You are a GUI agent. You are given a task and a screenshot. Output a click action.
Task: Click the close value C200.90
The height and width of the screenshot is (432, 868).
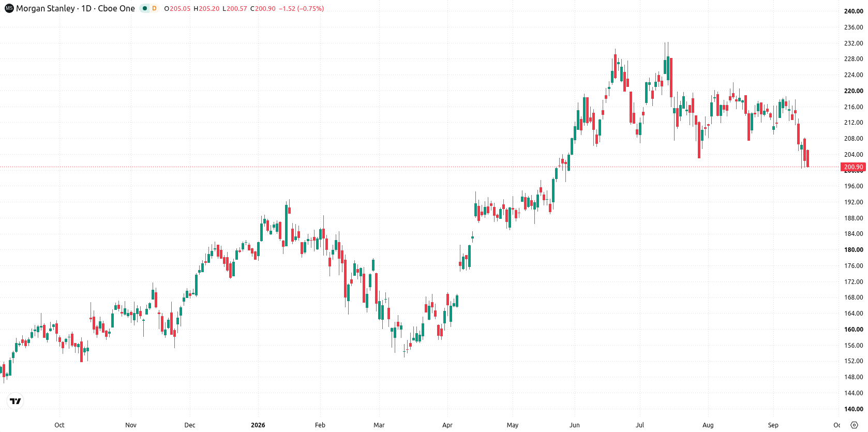click(263, 9)
